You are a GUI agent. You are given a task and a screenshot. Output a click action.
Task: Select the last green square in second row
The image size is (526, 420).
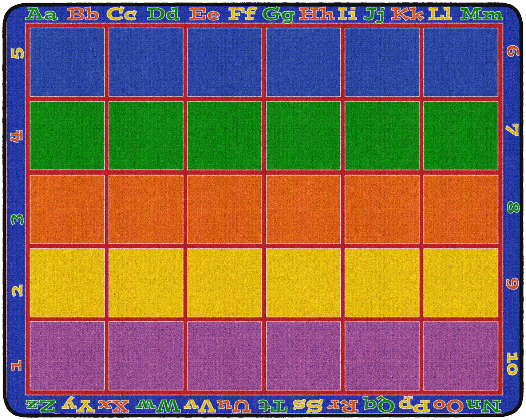pos(460,136)
